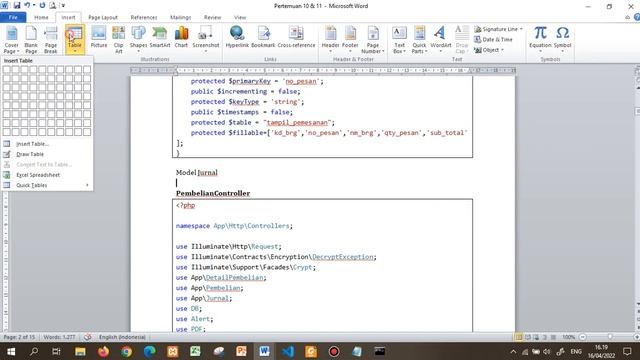
Task: Insert a Picture from file
Action: click(x=99, y=38)
